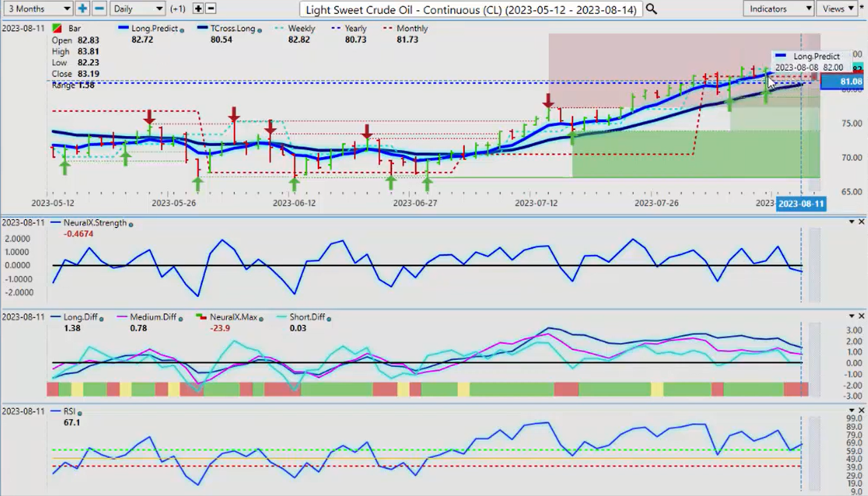868x496 pixels.
Task: Close the NeuralX.Strength indicator panel
Action: coord(861,222)
